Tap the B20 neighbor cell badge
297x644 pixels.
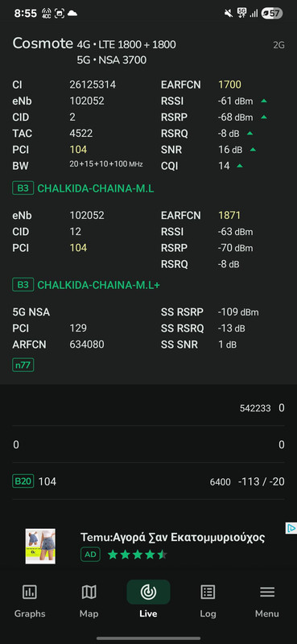pos(23,481)
